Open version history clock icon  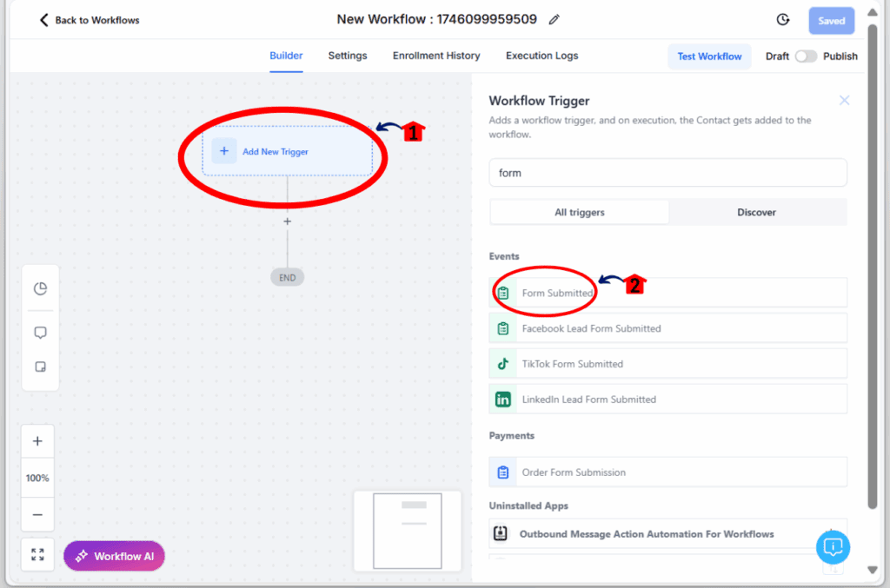tap(783, 20)
